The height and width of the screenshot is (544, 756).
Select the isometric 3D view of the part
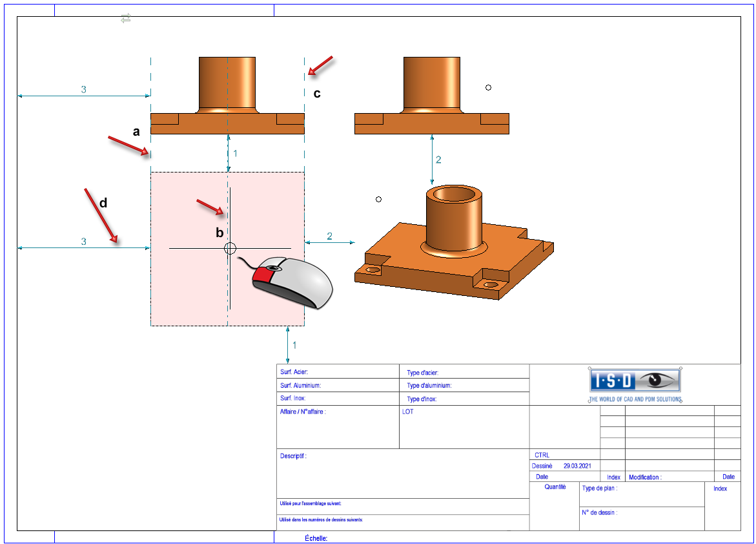(454, 242)
